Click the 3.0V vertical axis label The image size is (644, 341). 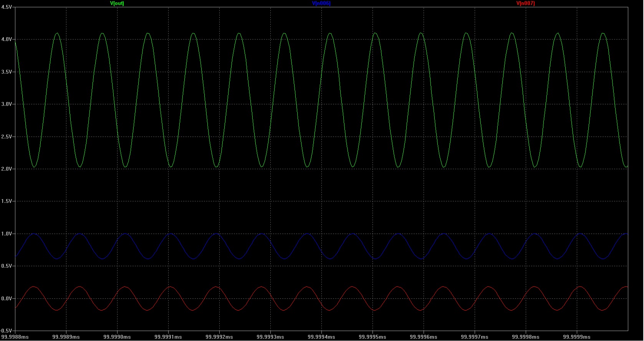pos(7,104)
